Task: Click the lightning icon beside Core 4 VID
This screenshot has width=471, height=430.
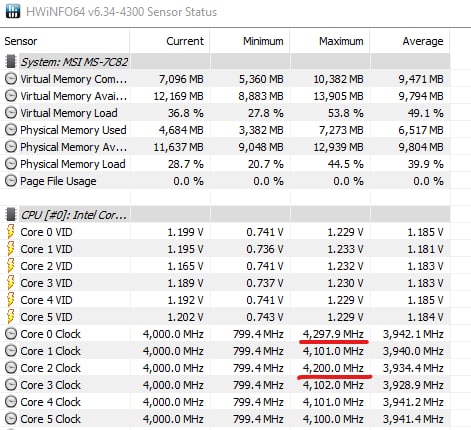Action: point(11,300)
